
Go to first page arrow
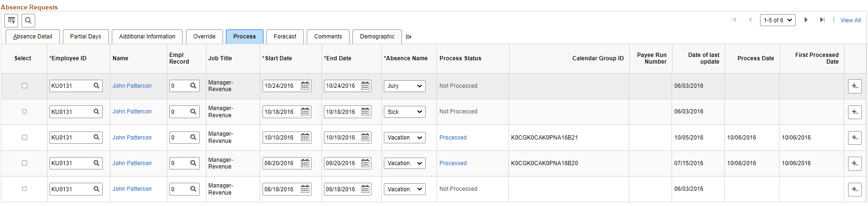[x=734, y=20]
